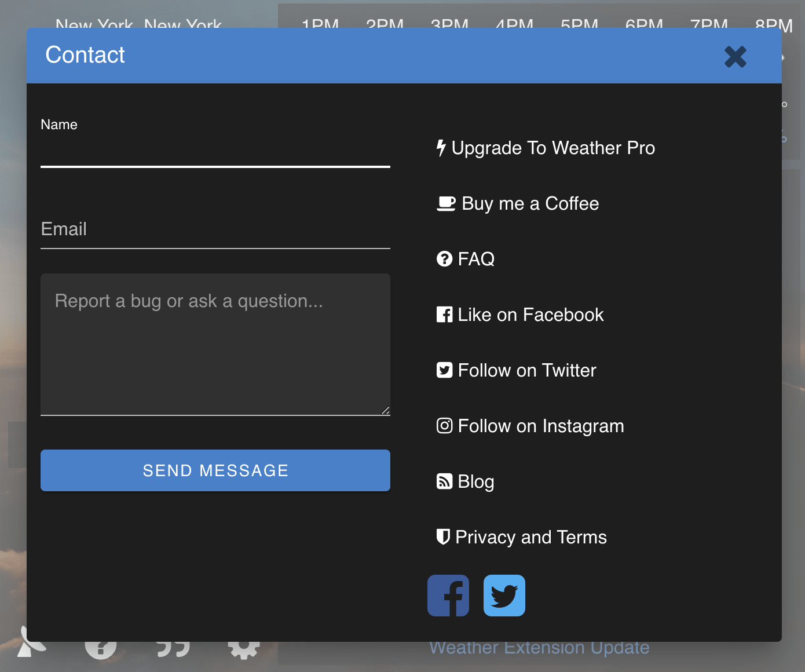Click the RSS icon beside Blog
The width and height of the screenshot is (805, 672).
(444, 481)
